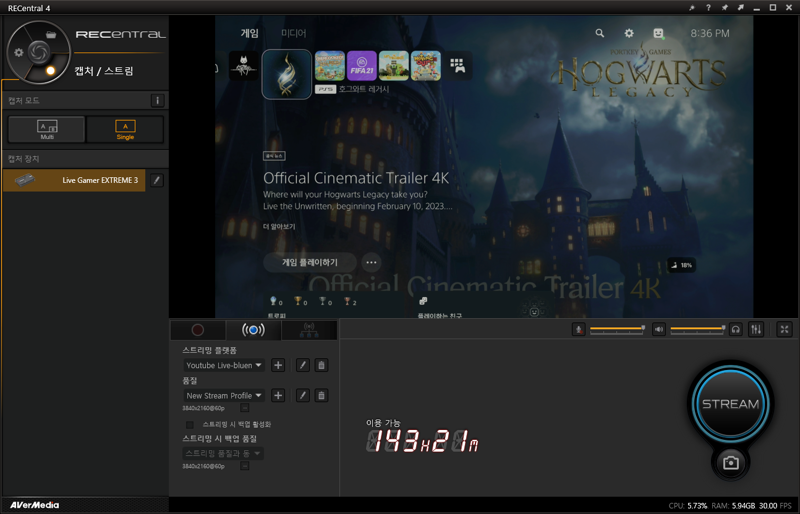Edit Live Gamer EXTREME 3 device settings
800x514 pixels.
coord(157,180)
